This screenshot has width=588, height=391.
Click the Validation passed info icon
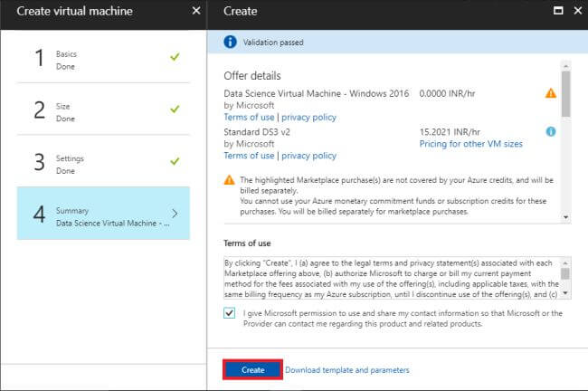(x=231, y=42)
